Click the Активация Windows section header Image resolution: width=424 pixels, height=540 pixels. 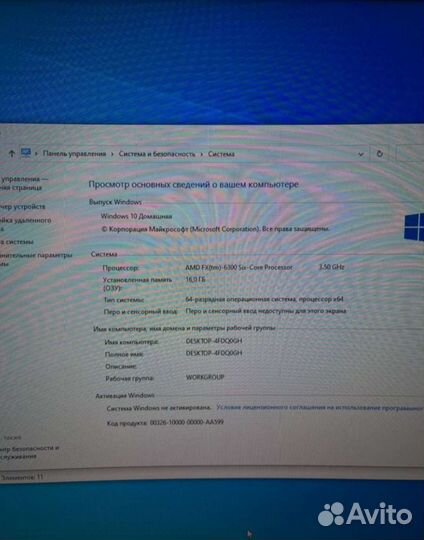pyautogui.click(x=125, y=395)
